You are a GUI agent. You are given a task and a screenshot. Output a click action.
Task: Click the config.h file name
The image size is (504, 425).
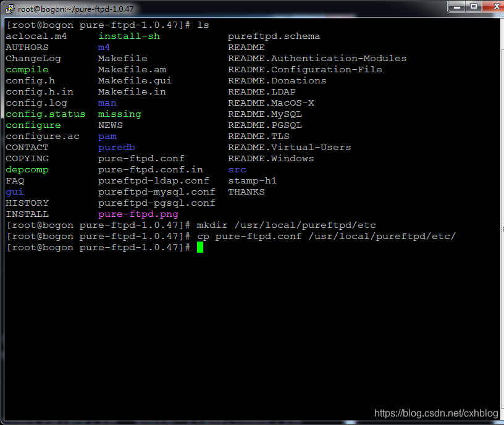pos(30,81)
